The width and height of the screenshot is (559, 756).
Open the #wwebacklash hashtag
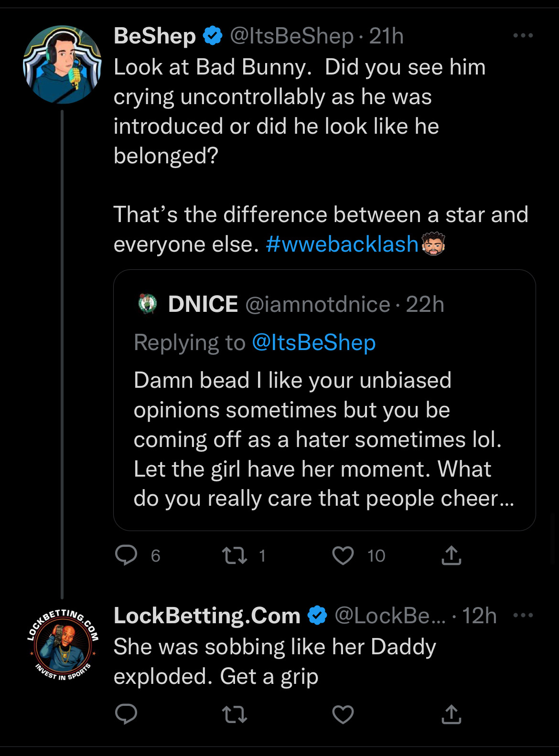(342, 244)
